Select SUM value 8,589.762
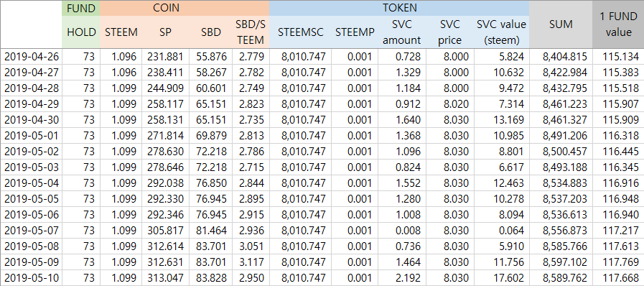 tap(561, 278)
